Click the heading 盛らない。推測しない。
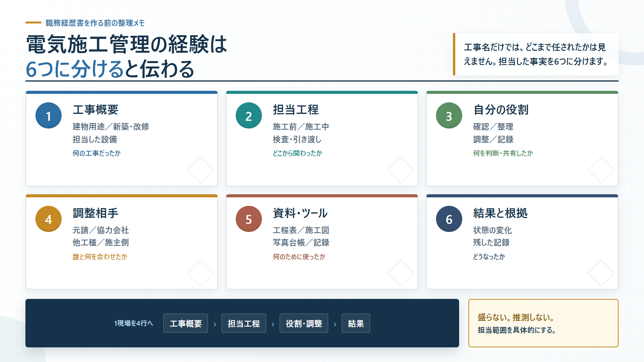The height and width of the screenshot is (362, 644). tap(517, 317)
